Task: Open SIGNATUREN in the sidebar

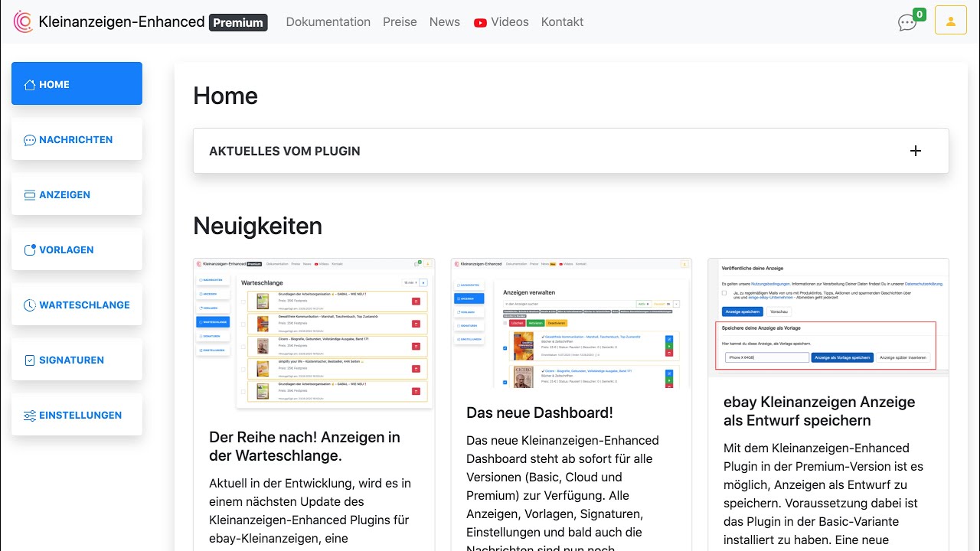Action: (77, 360)
